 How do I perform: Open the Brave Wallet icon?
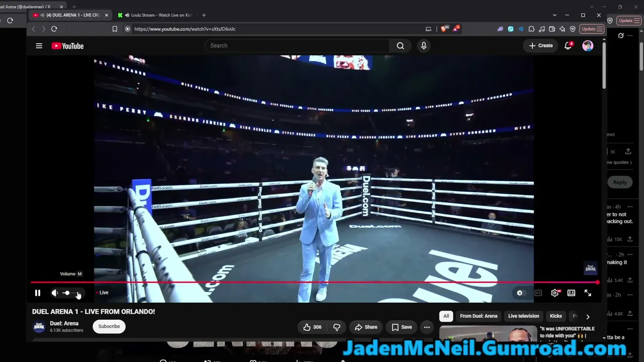(552, 29)
